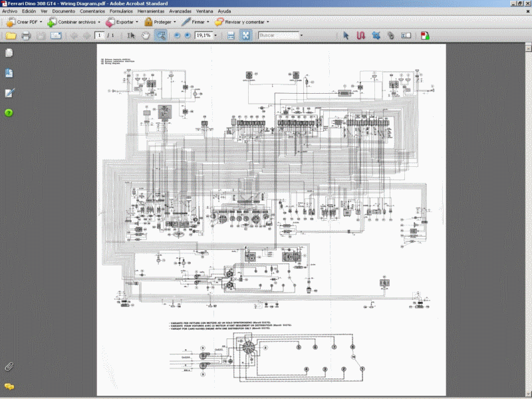
Task: Open the Archivo menu
Action: (10, 11)
